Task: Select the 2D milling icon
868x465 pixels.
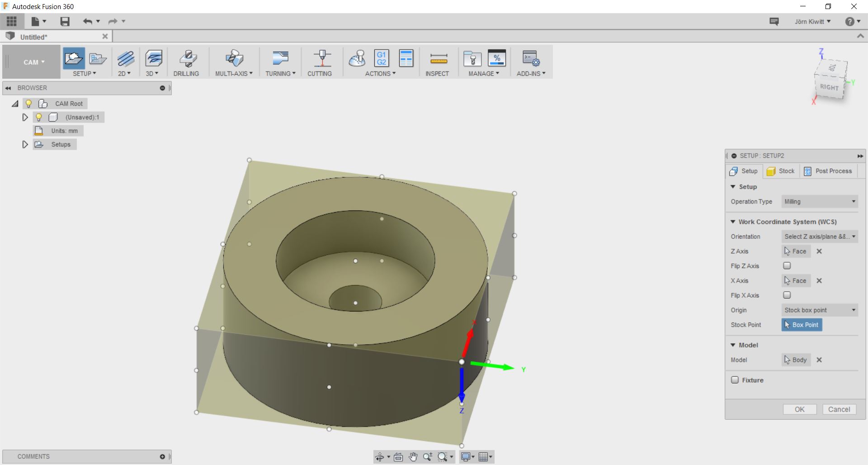Action: 125,59
